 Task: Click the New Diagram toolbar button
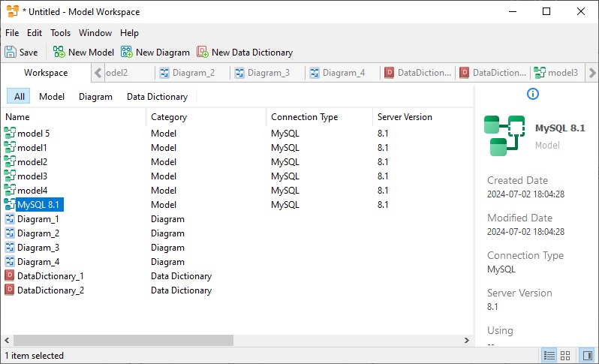(155, 52)
